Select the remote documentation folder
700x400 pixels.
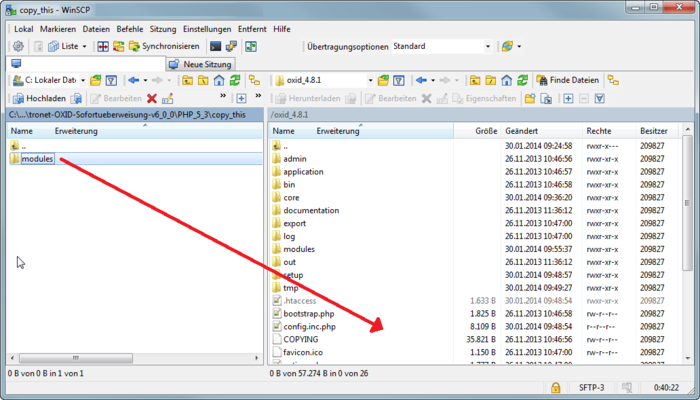click(x=311, y=211)
